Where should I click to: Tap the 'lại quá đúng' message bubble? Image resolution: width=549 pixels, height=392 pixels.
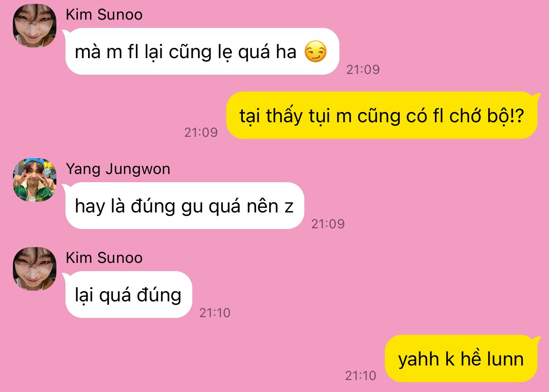point(128,295)
